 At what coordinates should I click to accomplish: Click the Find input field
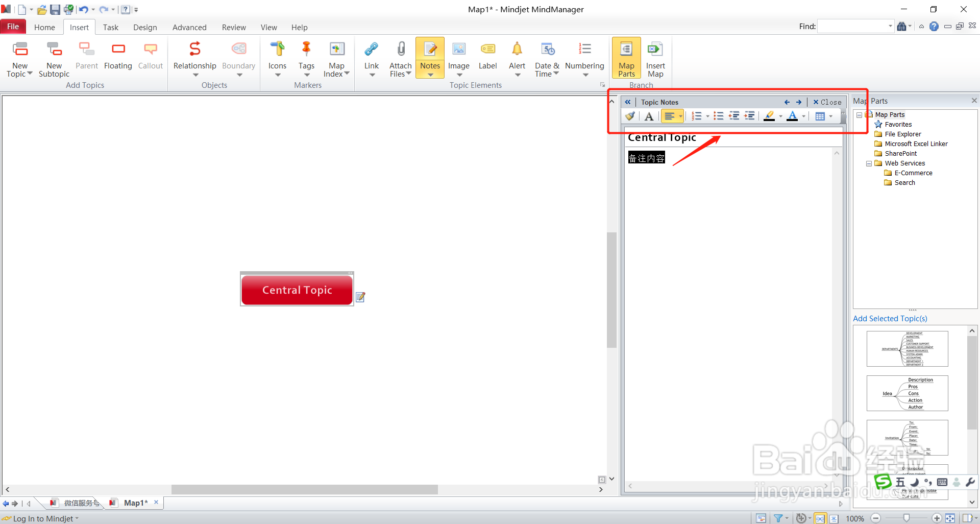[x=852, y=26]
